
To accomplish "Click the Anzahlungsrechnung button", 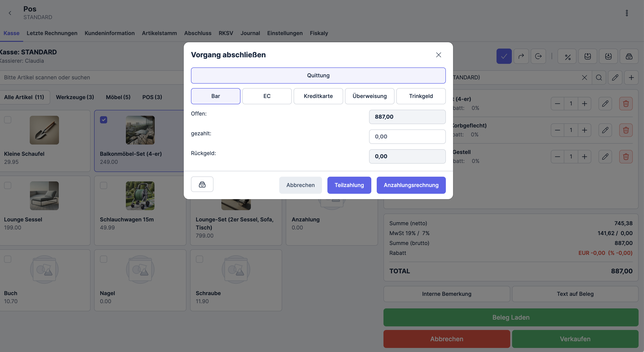I will 411,185.
